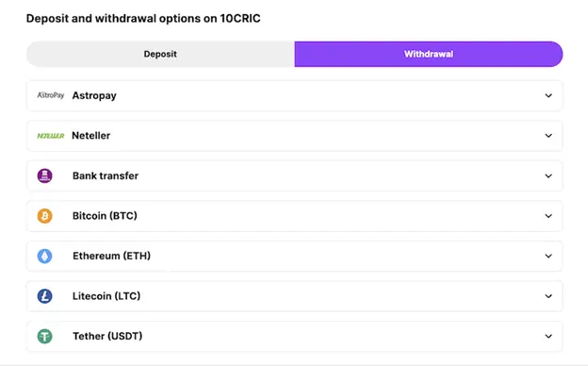Expand the Astropay chevron arrow
588x366 pixels.
click(x=548, y=95)
